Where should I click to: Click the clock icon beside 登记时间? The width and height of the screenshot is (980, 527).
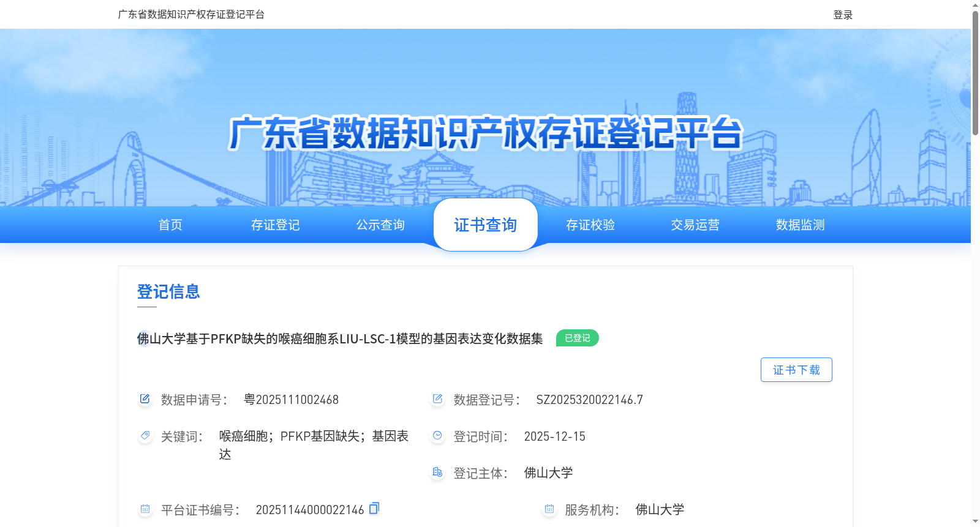click(x=437, y=436)
